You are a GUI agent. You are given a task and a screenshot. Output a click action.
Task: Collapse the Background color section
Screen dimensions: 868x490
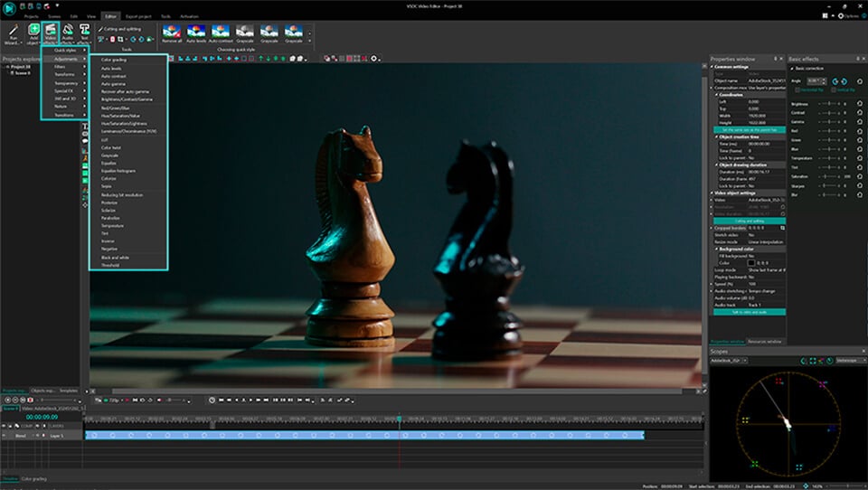point(716,250)
